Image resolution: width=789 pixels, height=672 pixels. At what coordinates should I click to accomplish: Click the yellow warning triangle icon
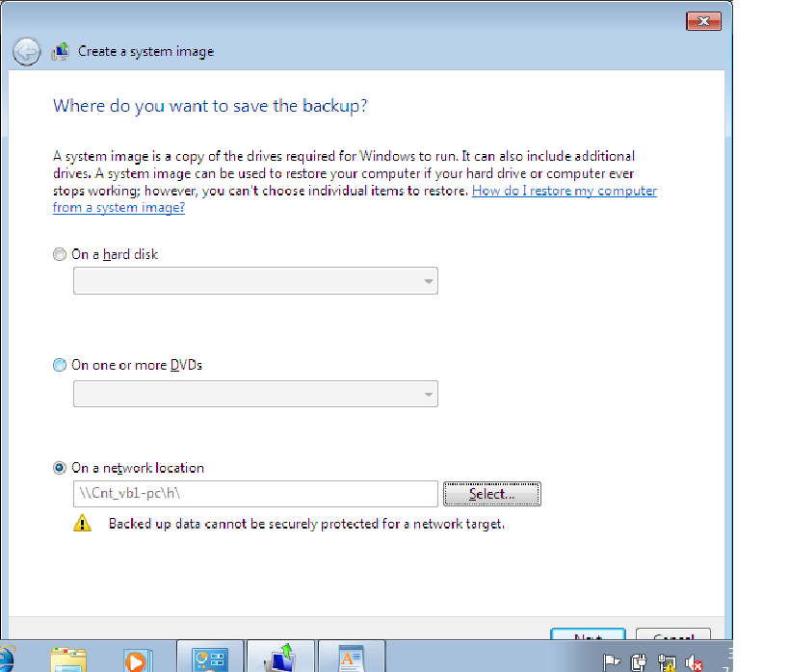82,523
